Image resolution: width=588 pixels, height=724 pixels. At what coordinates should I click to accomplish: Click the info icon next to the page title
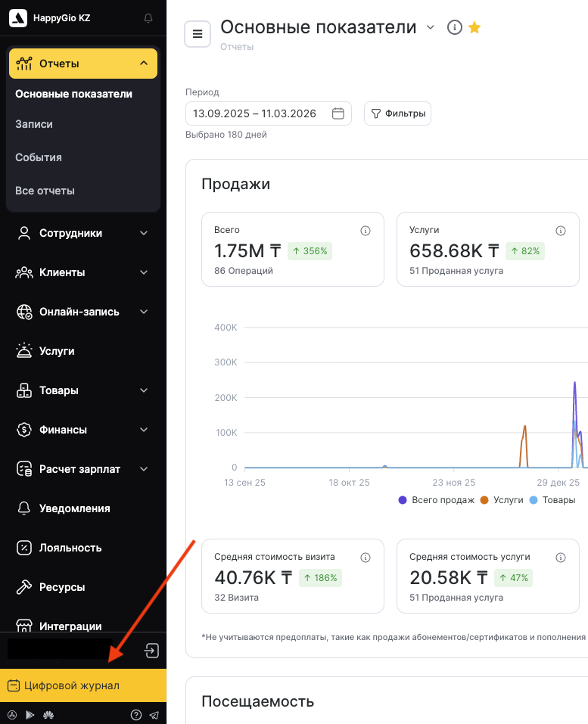click(454, 28)
